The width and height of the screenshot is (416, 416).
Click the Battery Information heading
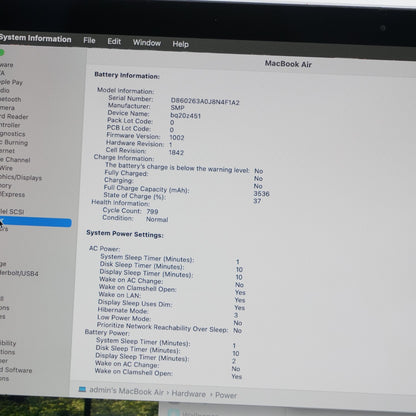coord(127,75)
